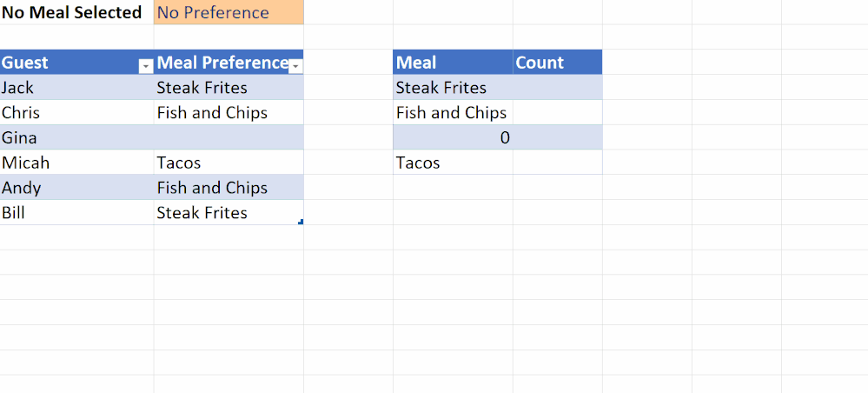Select Jack's Steak Frites meal preference cell

(x=229, y=88)
